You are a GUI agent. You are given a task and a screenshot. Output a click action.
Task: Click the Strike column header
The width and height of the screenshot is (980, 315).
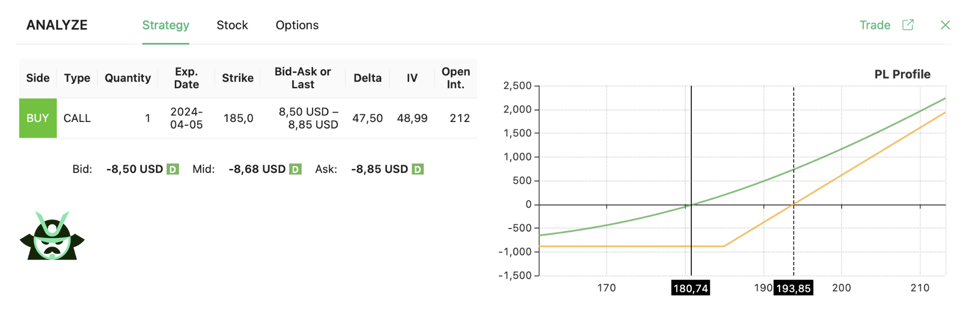click(237, 78)
